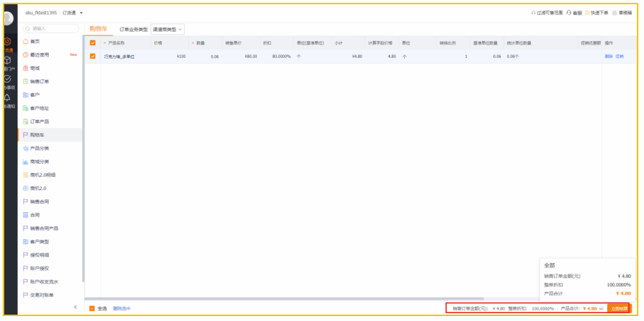644x321 pixels.
Task: Click 删除 link in the product row
Action: click(x=609, y=57)
